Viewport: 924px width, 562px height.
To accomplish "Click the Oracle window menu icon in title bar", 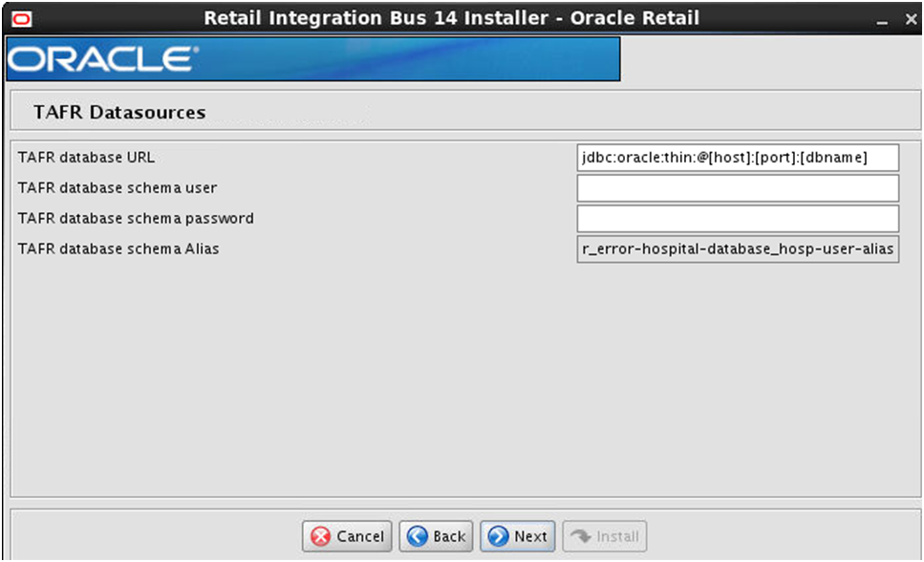I will 22,19.
